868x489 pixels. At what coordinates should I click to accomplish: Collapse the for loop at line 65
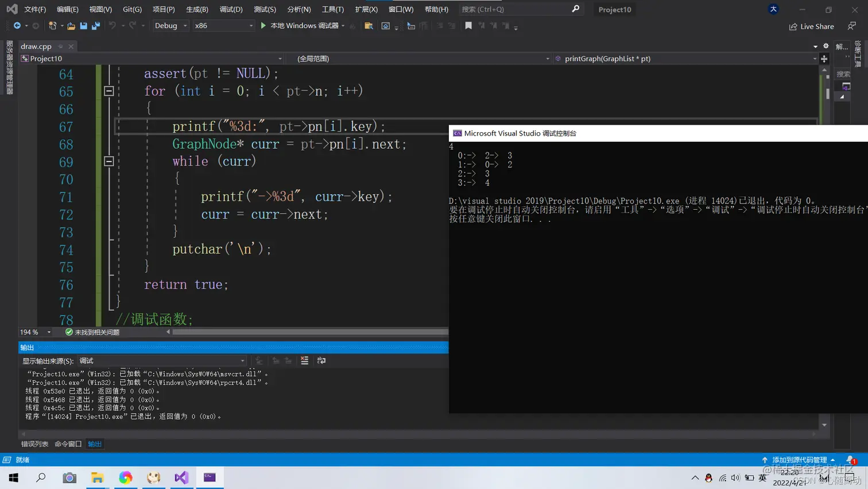108,91
